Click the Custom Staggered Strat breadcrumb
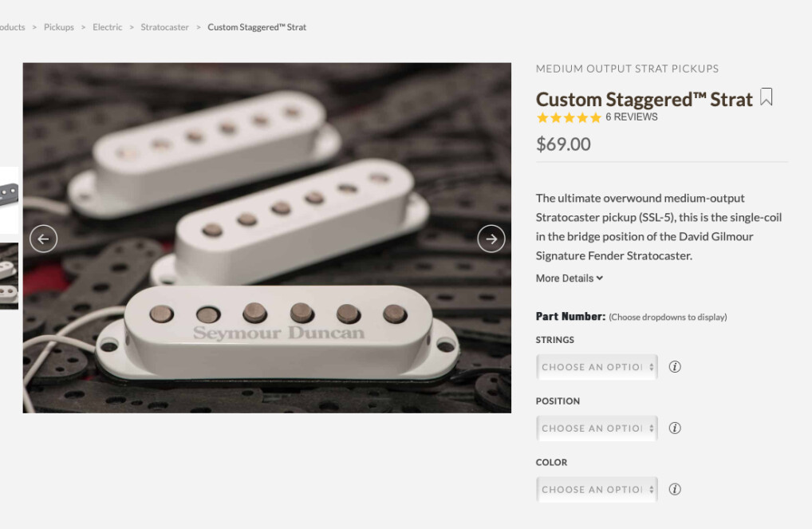This screenshot has width=812, height=529. pos(257,27)
